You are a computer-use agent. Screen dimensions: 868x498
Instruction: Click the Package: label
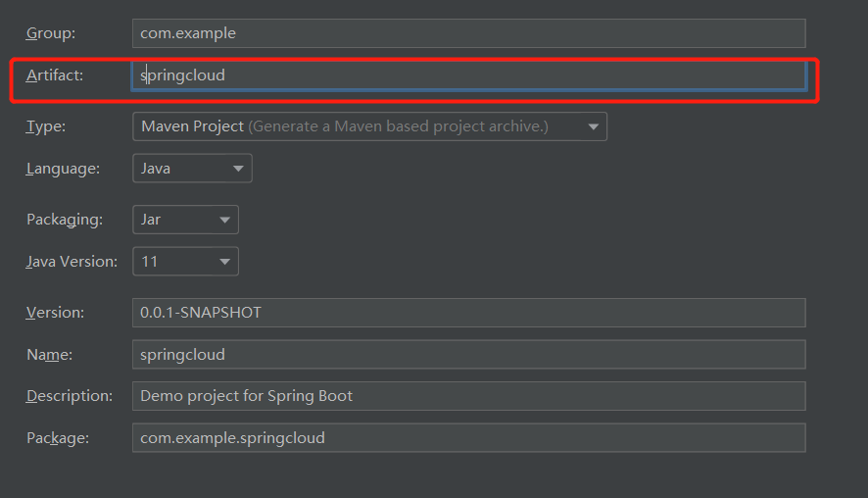coord(58,438)
